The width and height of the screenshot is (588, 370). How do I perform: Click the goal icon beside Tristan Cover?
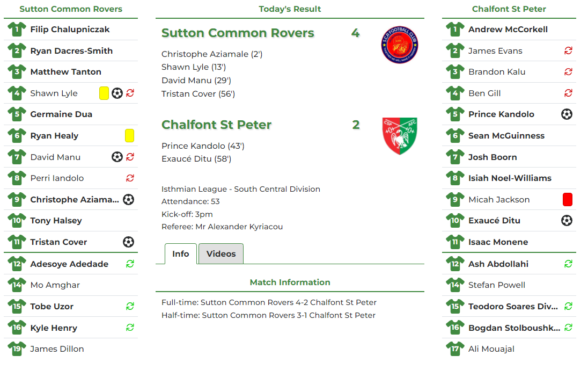[128, 242]
